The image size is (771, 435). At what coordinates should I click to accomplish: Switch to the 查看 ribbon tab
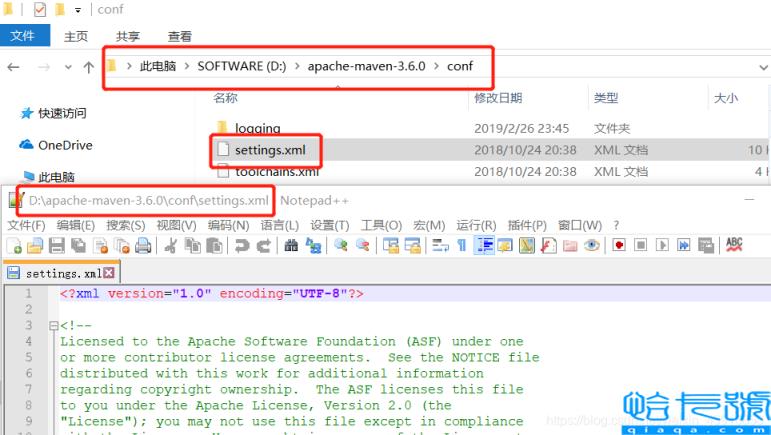[x=179, y=36]
